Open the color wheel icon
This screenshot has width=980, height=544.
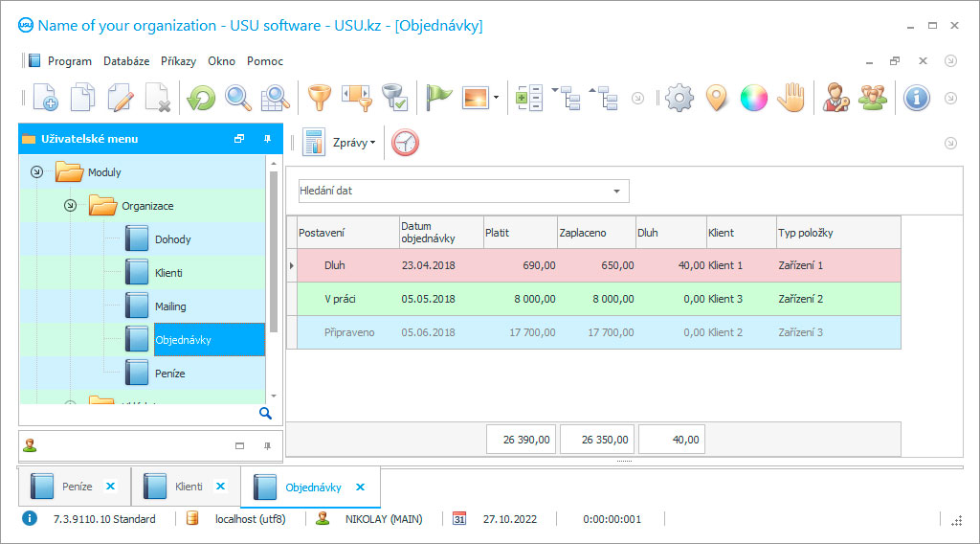click(x=754, y=98)
